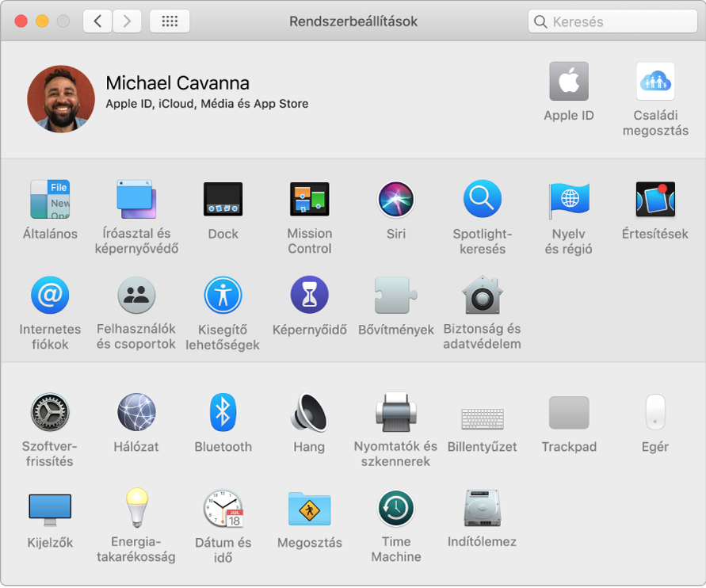Click the forward navigation arrow

tap(128, 21)
